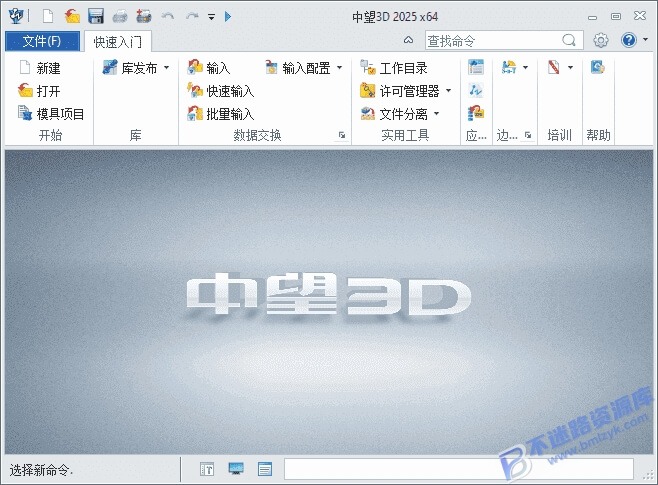Viewport: 658px width, 485px height.
Task: Expand the 许可管理器 dropdown arrow
Action: click(x=448, y=91)
